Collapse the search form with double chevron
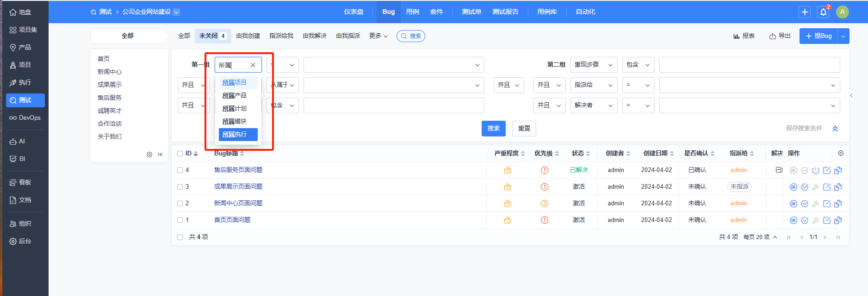This screenshot has width=868, height=296. pyautogui.click(x=835, y=129)
